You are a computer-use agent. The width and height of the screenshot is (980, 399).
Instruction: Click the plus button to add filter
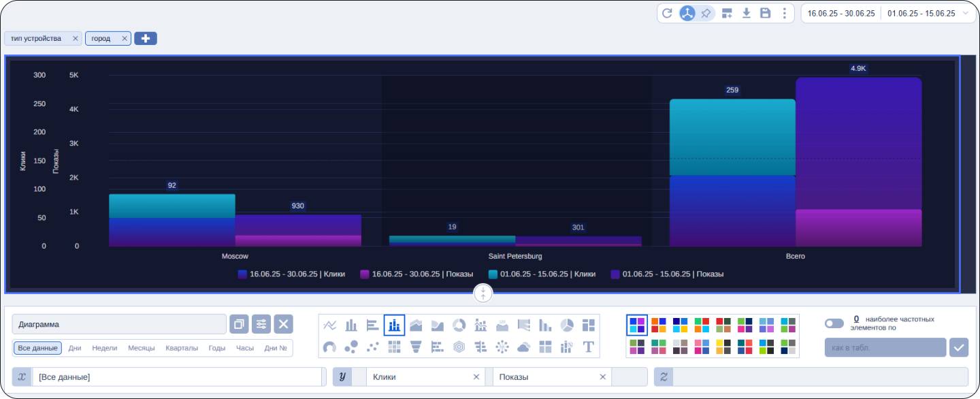point(146,39)
